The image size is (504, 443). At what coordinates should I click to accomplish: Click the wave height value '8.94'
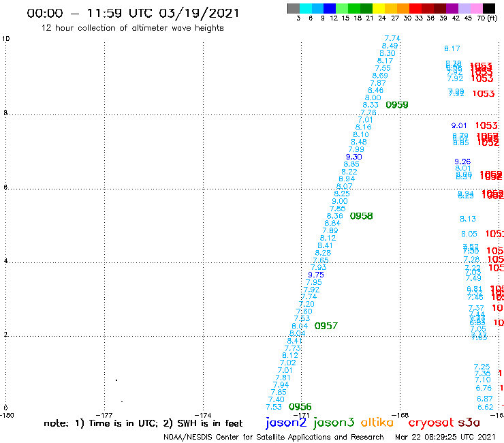(347, 179)
